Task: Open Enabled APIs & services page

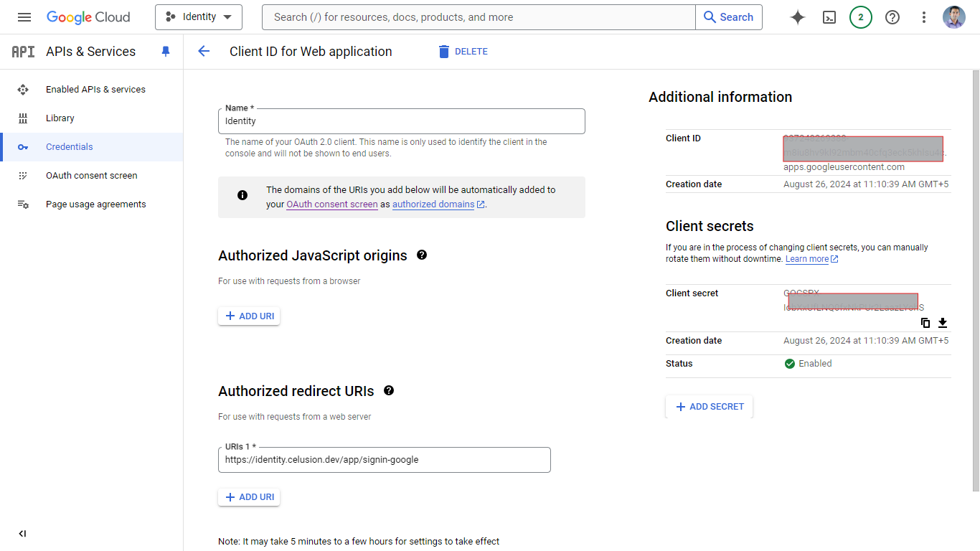Action: [95, 90]
